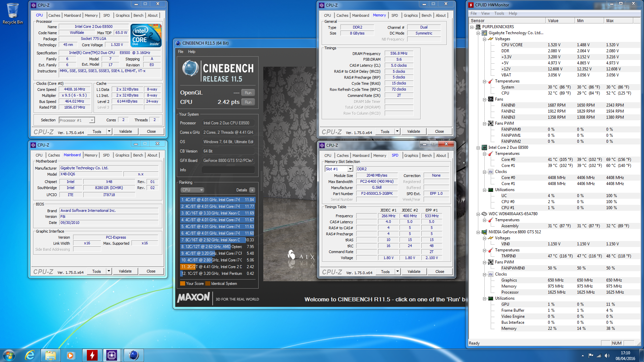
Task: Open Tools dropdown arrow in CPU tab window
Action: click(x=109, y=131)
